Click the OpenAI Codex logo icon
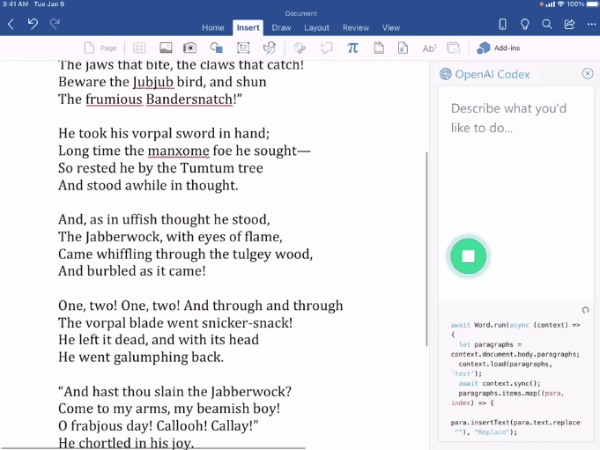Screen dimensions: 600x450 [445, 74]
